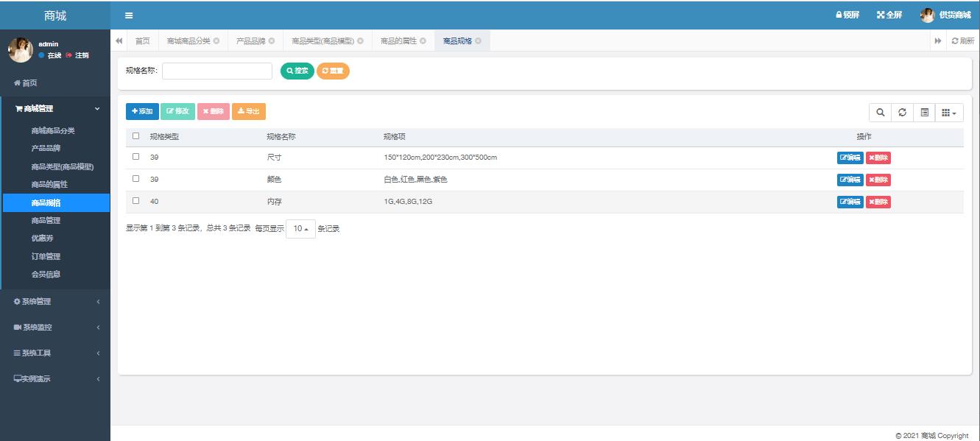
Task: Expand the 系统管理 sidebar menu
Action: pos(55,302)
